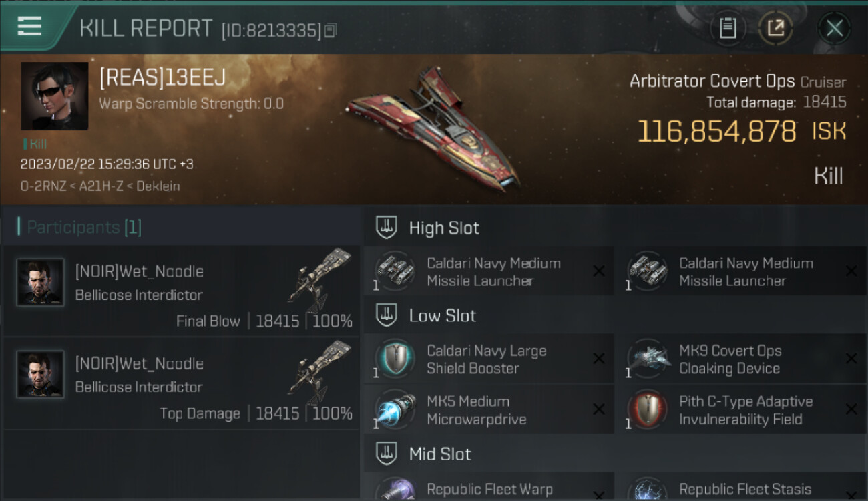Open the clipboard report icon
The image size is (868, 501).
727,28
